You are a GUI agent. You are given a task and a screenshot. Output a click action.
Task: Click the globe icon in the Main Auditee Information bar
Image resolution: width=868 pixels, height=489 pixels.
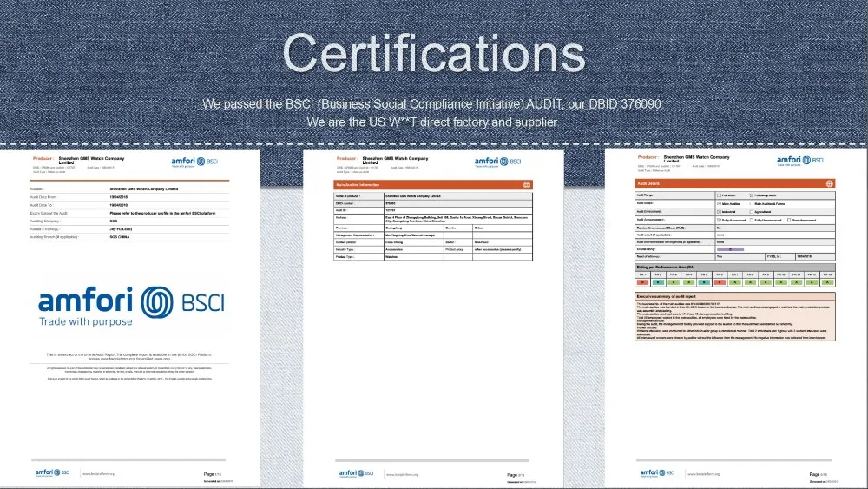[x=527, y=185]
